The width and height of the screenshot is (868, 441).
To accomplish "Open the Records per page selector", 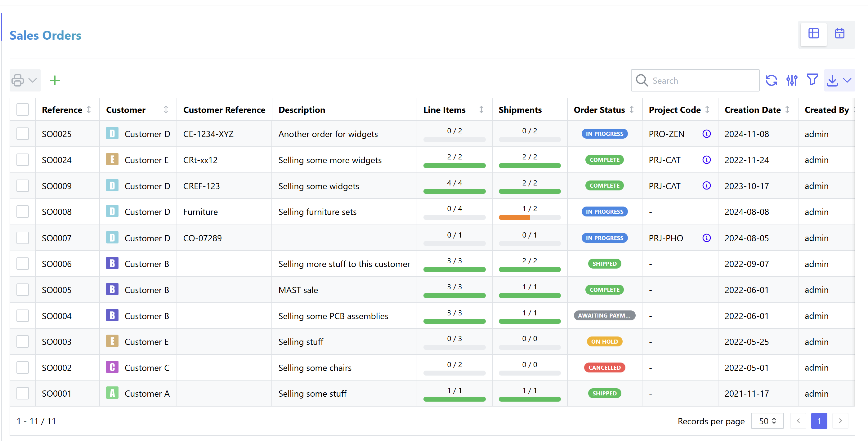I will coord(767,421).
